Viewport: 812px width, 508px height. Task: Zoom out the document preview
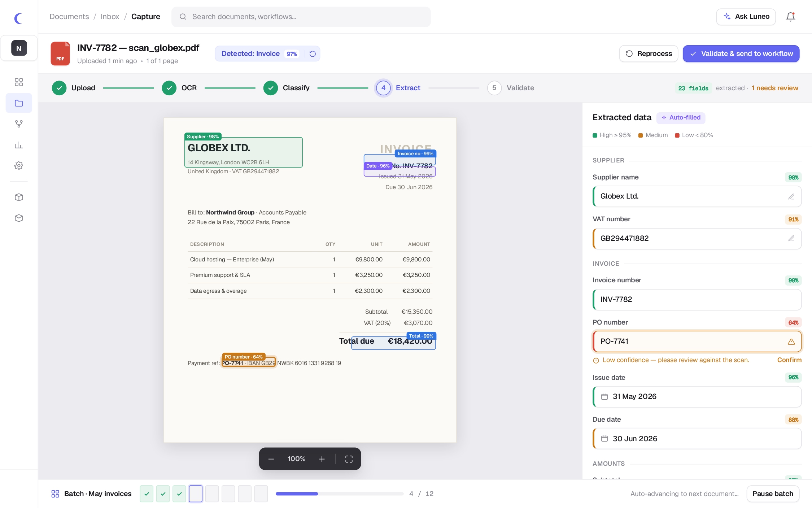(x=271, y=459)
